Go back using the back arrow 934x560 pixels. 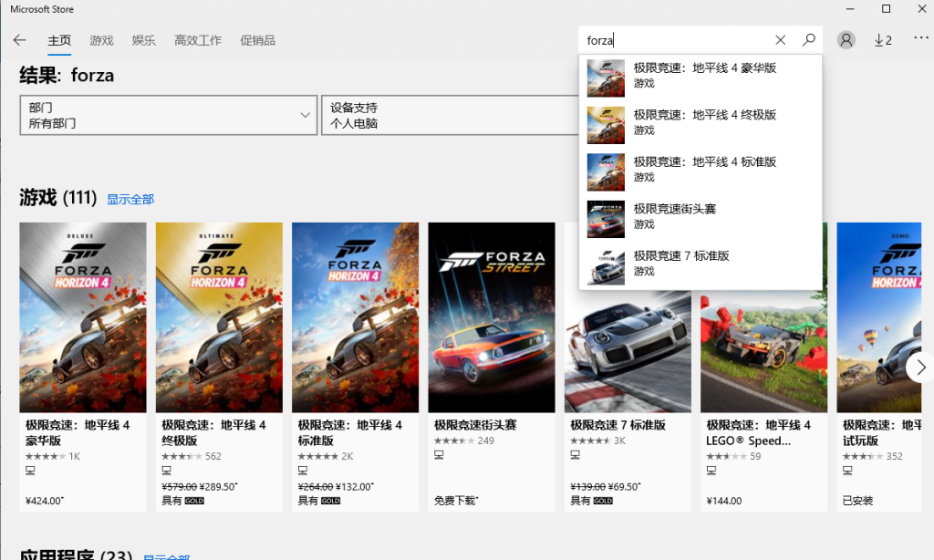click(x=20, y=40)
